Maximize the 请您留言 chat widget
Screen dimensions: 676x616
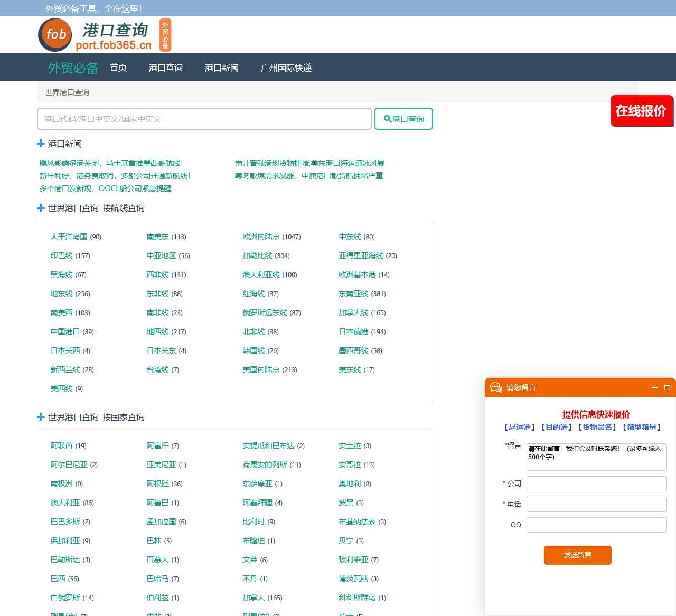coord(667,387)
